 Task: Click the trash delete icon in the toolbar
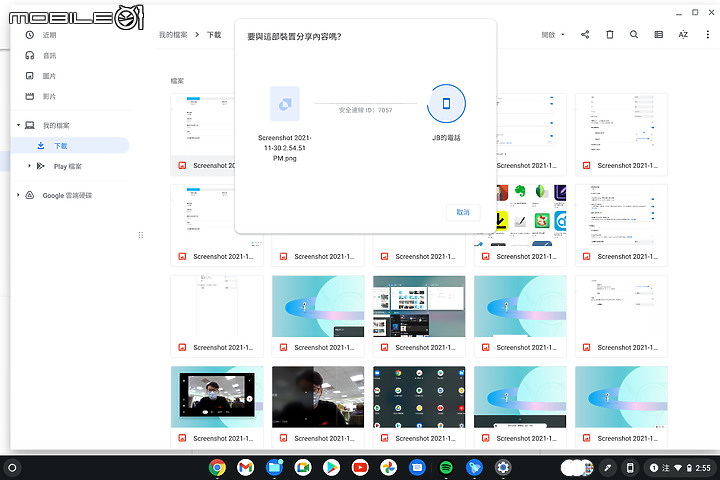pyautogui.click(x=609, y=34)
